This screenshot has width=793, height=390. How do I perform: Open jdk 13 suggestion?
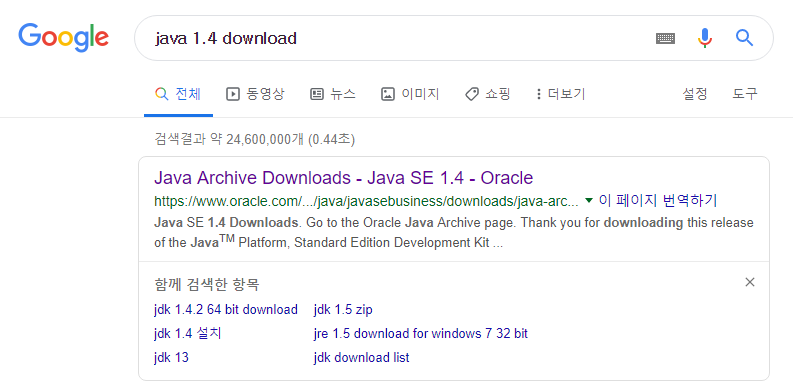pyautogui.click(x=171, y=358)
